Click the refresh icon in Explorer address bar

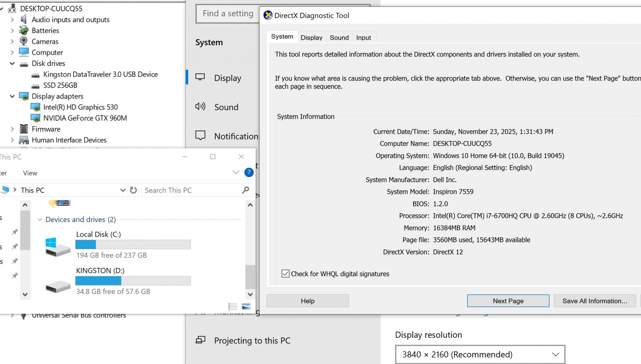point(133,190)
